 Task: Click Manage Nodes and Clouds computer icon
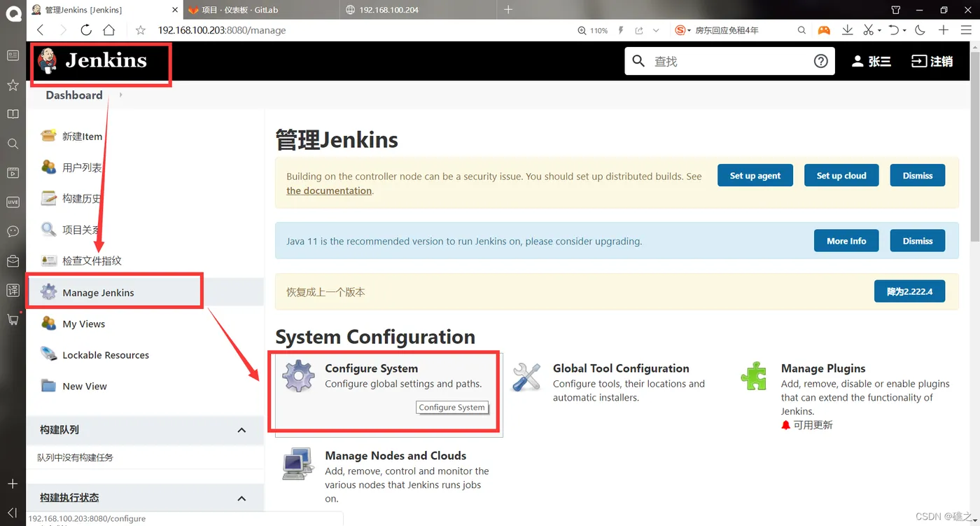(298, 464)
